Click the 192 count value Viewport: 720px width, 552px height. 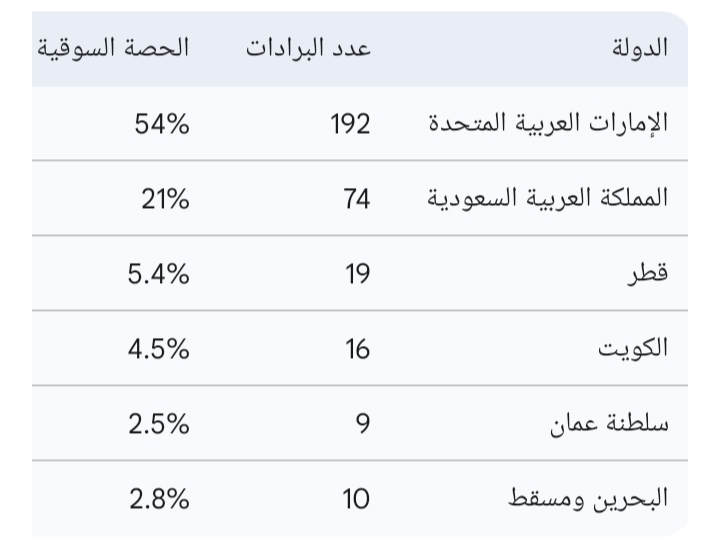[350, 124]
